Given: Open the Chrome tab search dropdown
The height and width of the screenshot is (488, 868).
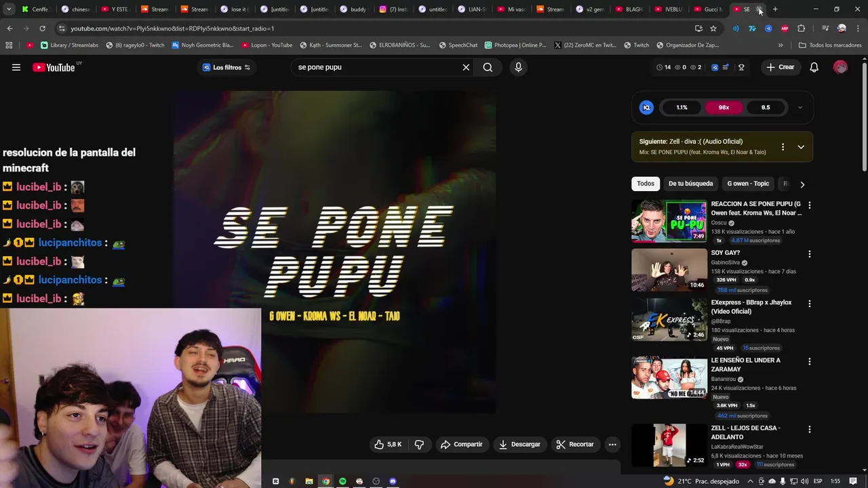Looking at the screenshot, I should (9, 9).
